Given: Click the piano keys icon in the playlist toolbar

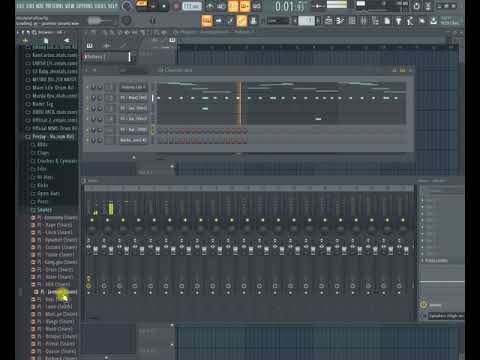Looking at the screenshot, I should coord(89,45).
